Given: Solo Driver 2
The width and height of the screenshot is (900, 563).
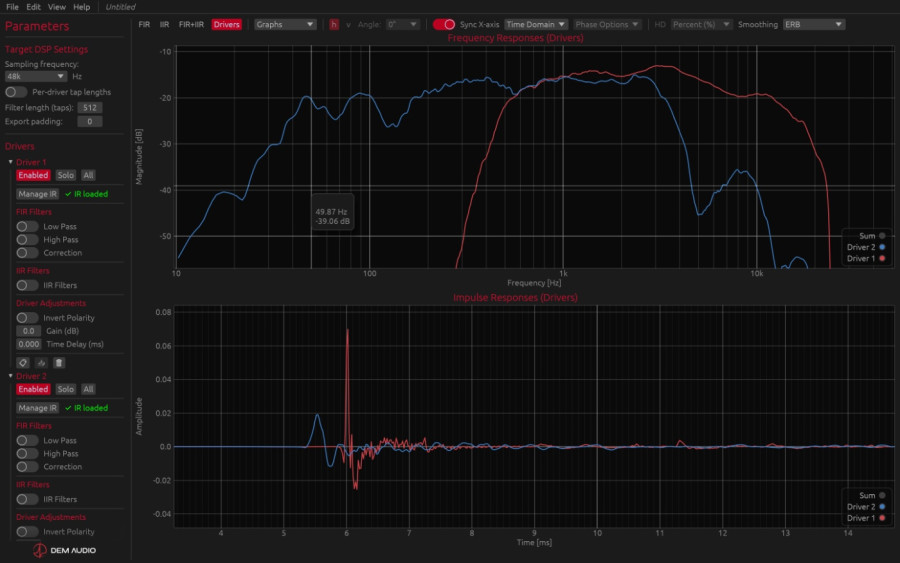Looking at the screenshot, I should click(x=65, y=390).
